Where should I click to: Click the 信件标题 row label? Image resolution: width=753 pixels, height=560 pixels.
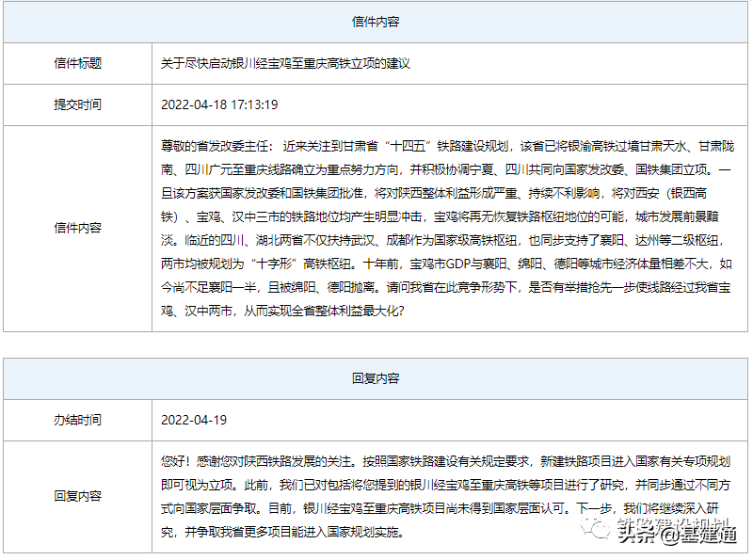[78, 63]
